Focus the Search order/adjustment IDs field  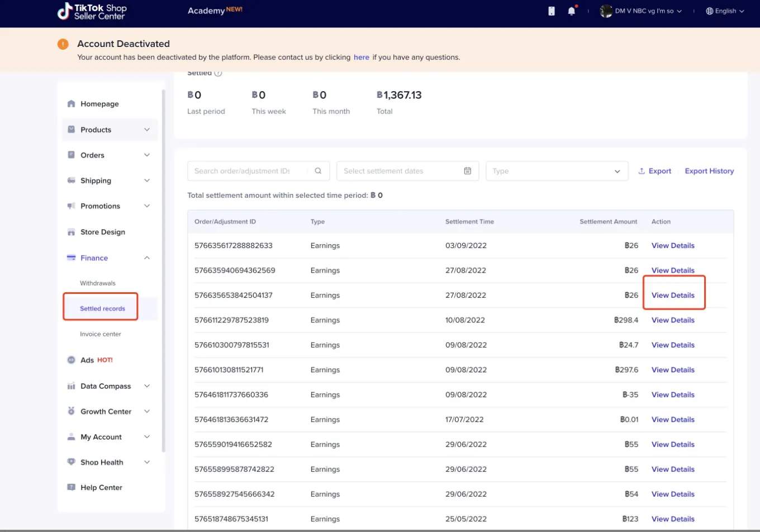258,171
